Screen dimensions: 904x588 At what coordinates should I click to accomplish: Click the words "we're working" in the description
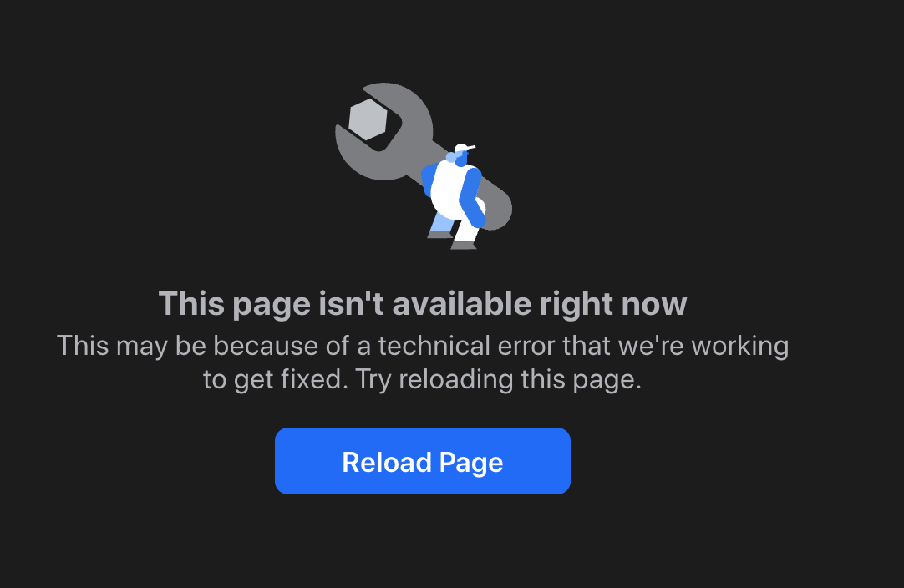703,346
